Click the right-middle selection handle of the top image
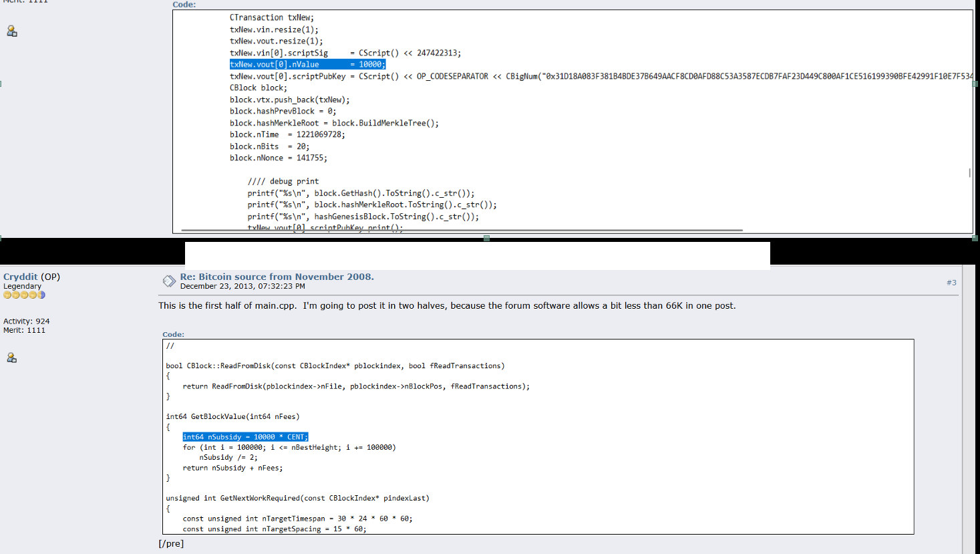Image resolution: width=980 pixels, height=554 pixels. coord(975,84)
